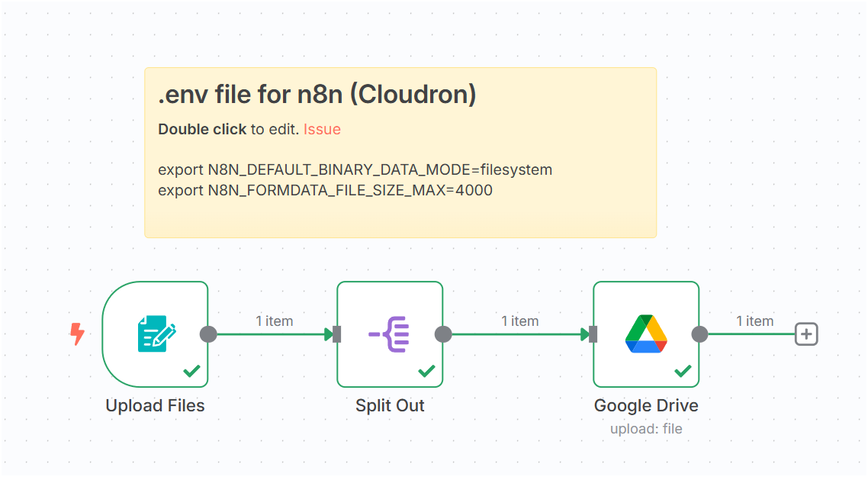Click the N8N_FORMDATA_FILE_SIZE_MAX line in the note
The width and height of the screenshot is (868, 477).
[325, 190]
